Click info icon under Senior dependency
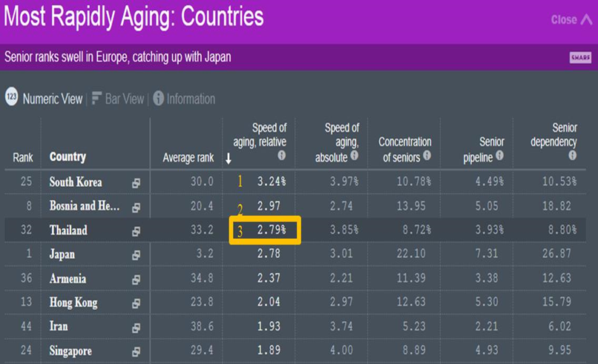 [x=573, y=155]
